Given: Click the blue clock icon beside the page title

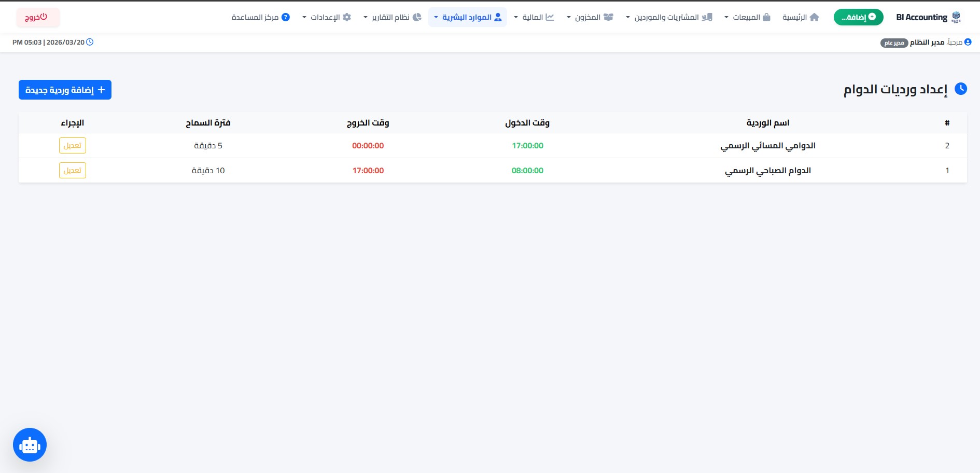Looking at the screenshot, I should point(961,89).
